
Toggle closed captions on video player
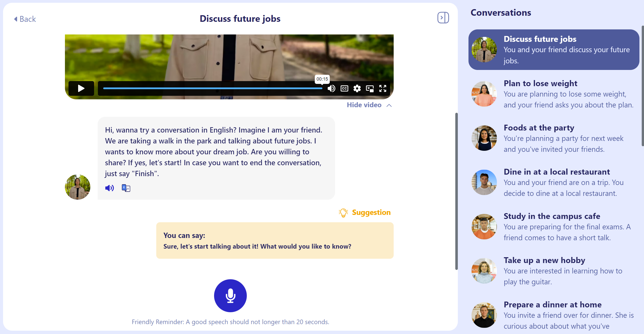(344, 88)
